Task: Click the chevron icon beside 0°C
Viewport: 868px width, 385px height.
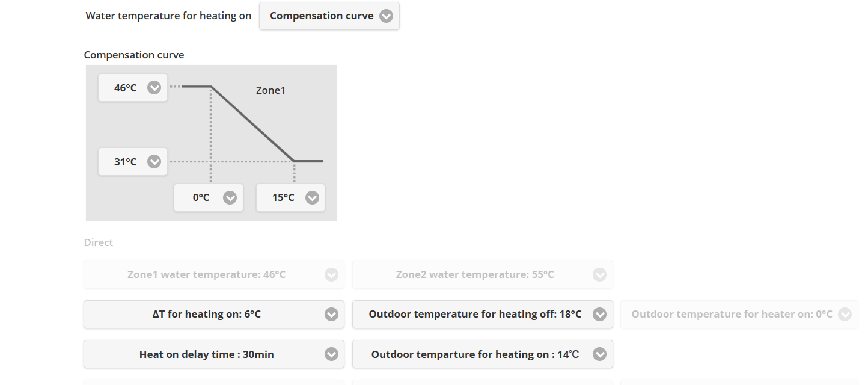Action: 230,198
